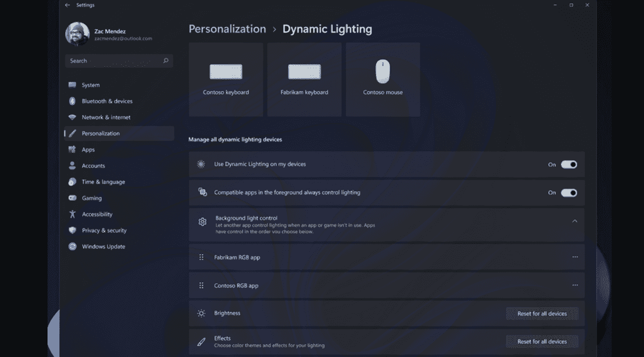Reset Effects for all devices

(x=542, y=342)
